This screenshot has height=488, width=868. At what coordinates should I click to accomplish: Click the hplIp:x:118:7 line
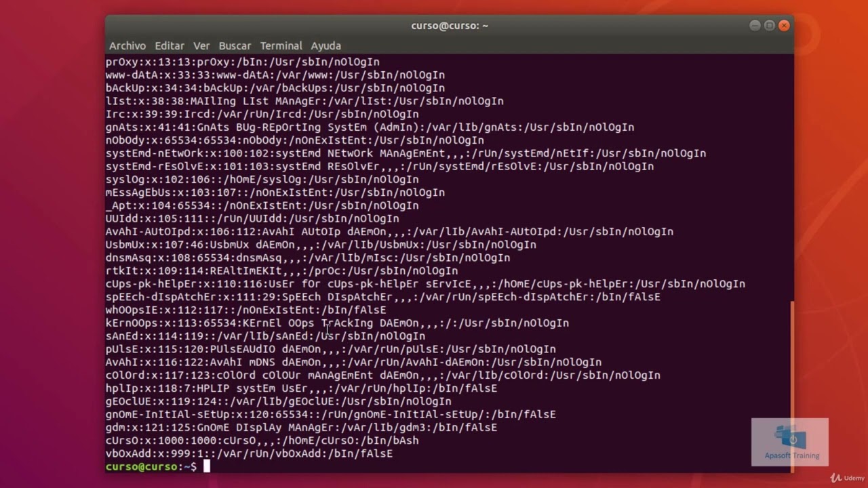point(302,388)
